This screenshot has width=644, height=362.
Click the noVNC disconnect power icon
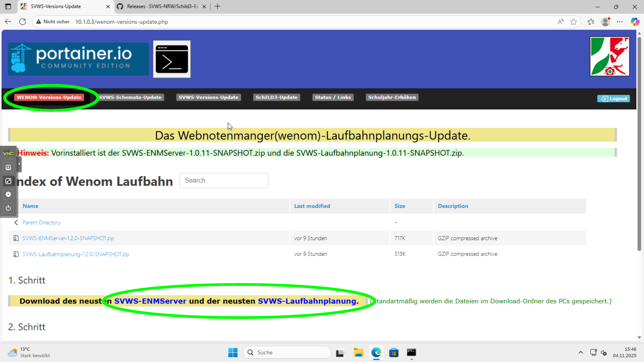point(8,208)
